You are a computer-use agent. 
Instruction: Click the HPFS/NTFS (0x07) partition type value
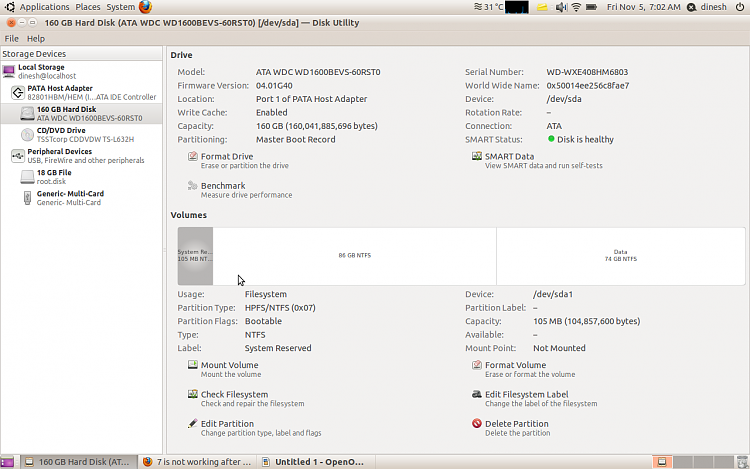(280, 308)
